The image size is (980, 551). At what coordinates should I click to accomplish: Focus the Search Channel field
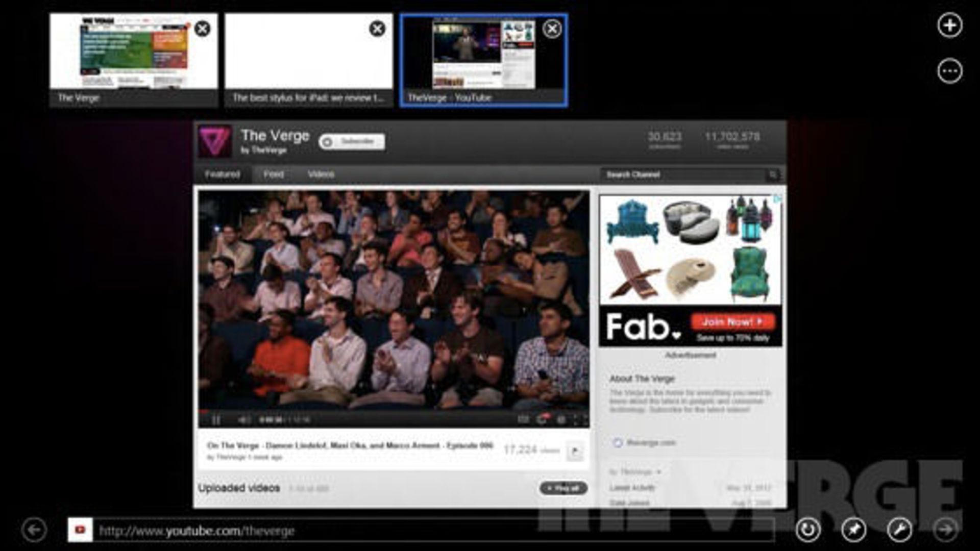(x=683, y=174)
